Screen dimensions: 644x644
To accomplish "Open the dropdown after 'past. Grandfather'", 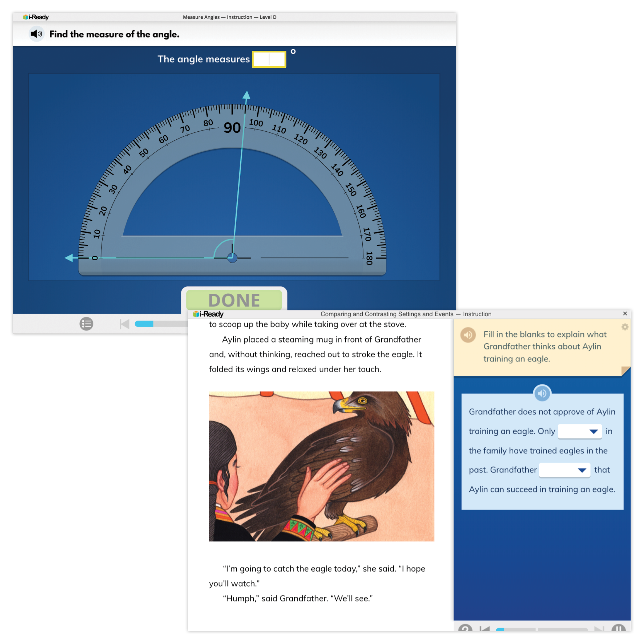I will point(565,470).
